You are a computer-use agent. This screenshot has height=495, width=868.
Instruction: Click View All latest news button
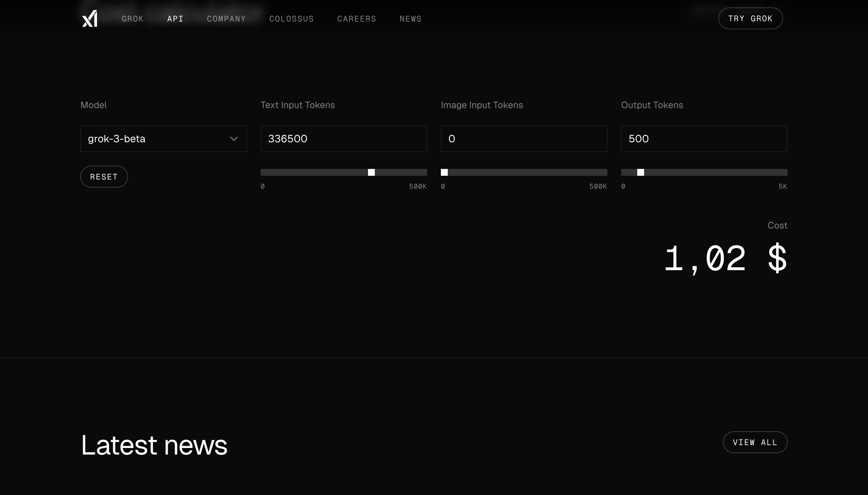pos(755,442)
